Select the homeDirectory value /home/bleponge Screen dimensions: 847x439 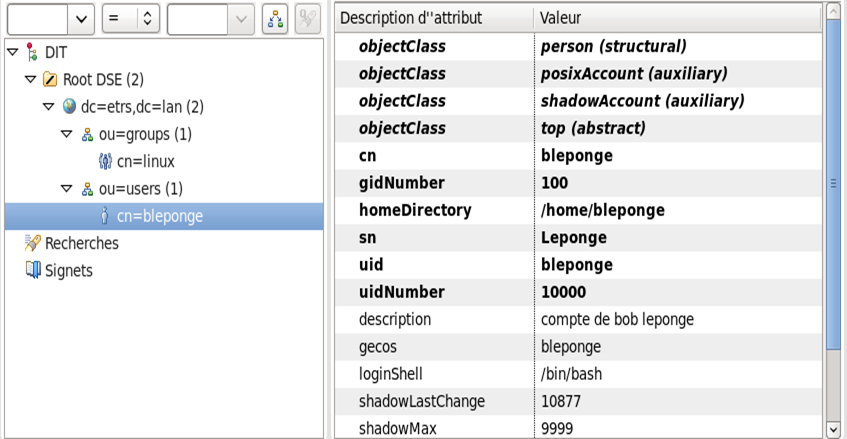[x=602, y=210]
